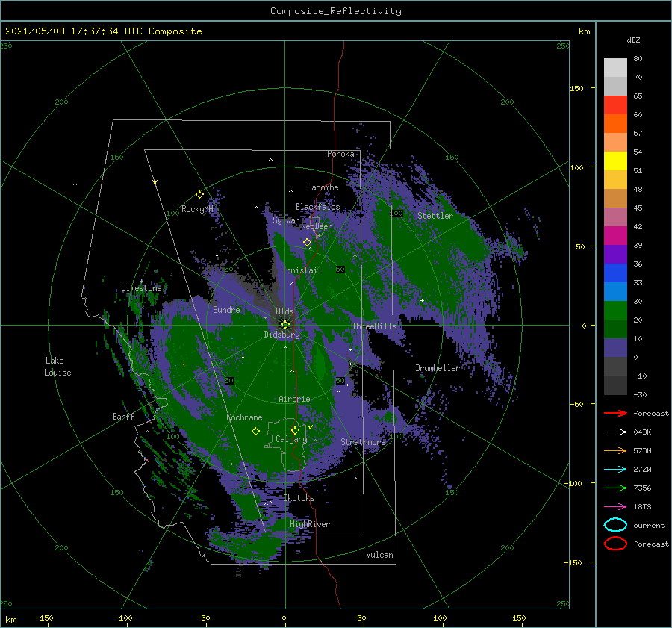672x628 pixels.
Task: Click the red forecast arrow in legend
Action: point(615,413)
